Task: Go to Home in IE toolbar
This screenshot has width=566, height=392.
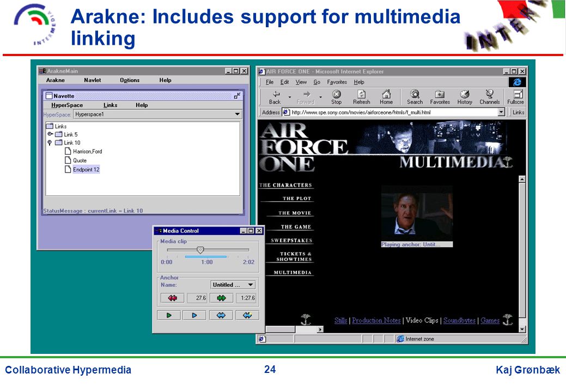Action: coord(386,97)
